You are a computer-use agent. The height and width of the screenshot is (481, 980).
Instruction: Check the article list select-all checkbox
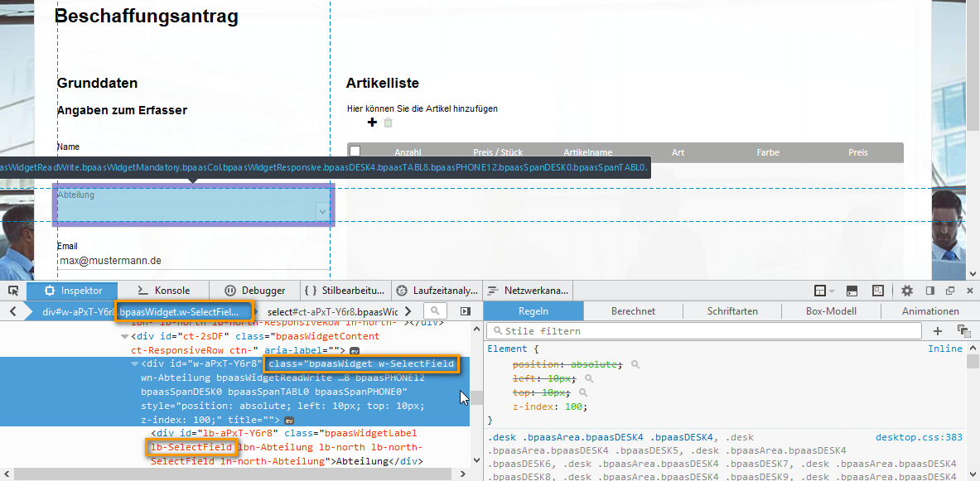355,152
